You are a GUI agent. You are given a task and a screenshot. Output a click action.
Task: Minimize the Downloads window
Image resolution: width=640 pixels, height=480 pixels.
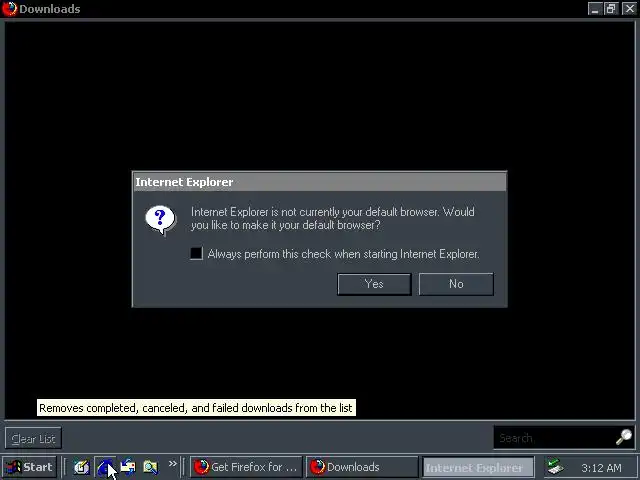coord(595,9)
